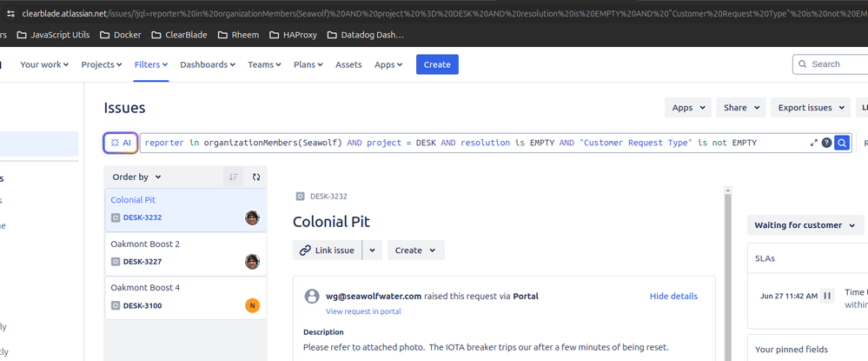Expand the Share dropdown
The height and width of the screenshot is (361, 868).
pos(740,108)
